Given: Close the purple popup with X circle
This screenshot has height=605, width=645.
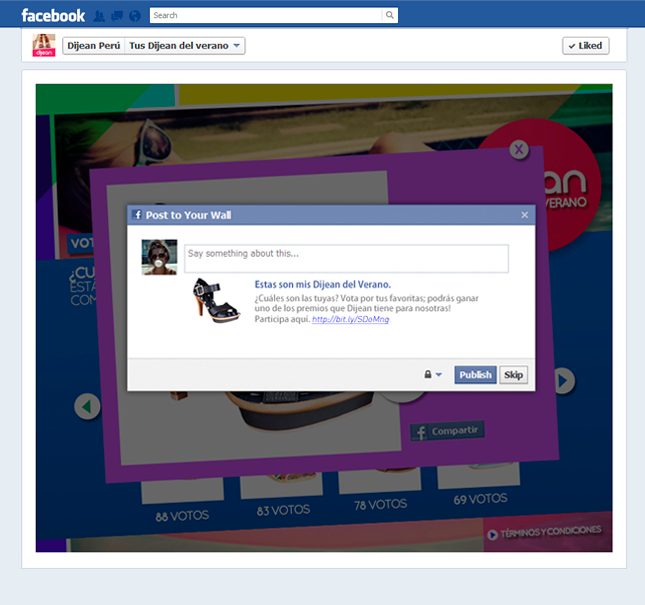Looking at the screenshot, I should [x=519, y=149].
